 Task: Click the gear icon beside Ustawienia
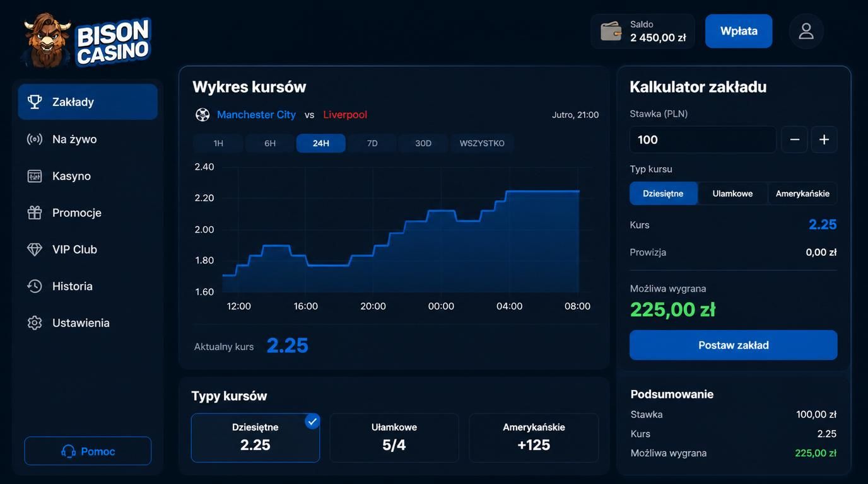coord(35,323)
